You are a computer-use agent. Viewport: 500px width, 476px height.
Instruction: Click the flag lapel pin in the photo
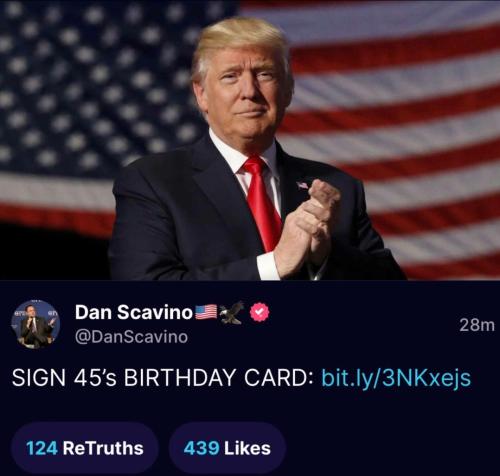302,185
